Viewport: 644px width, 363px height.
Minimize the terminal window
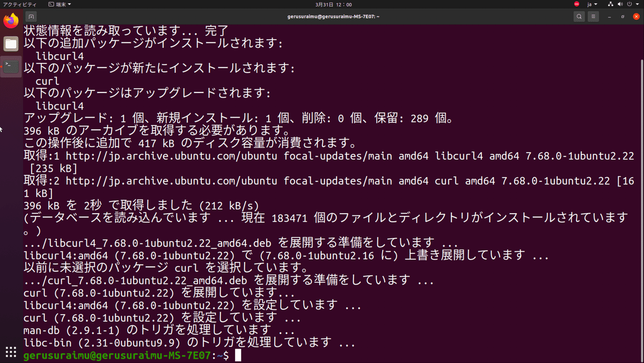coord(610,17)
